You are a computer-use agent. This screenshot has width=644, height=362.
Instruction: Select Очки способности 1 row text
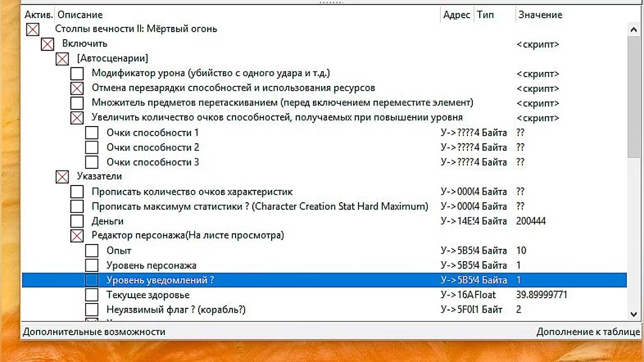[152, 132]
